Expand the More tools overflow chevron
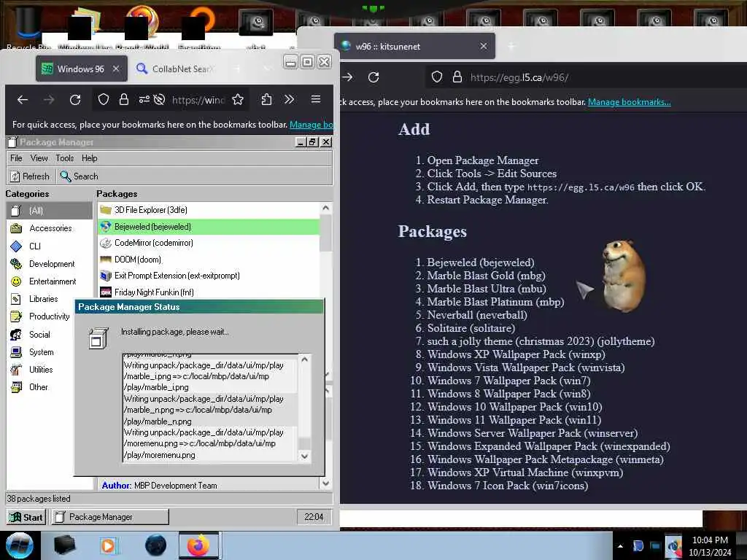Image resolution: width=747 pixels, height=560 pixels. 289,99
